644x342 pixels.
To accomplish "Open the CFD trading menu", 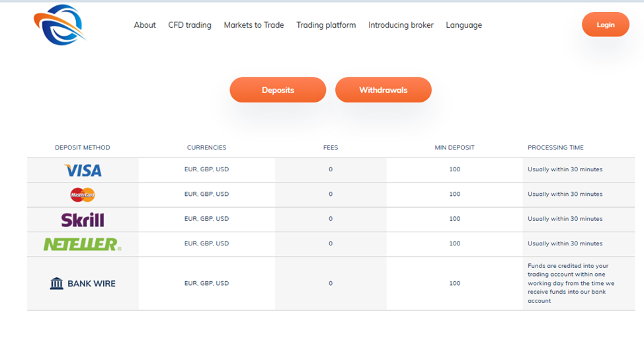I will (190, 25).
